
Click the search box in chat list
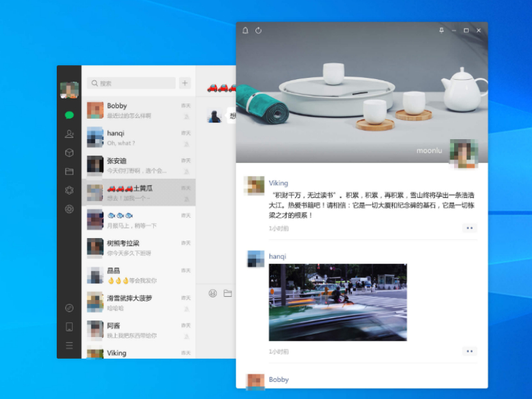[132, 83]
